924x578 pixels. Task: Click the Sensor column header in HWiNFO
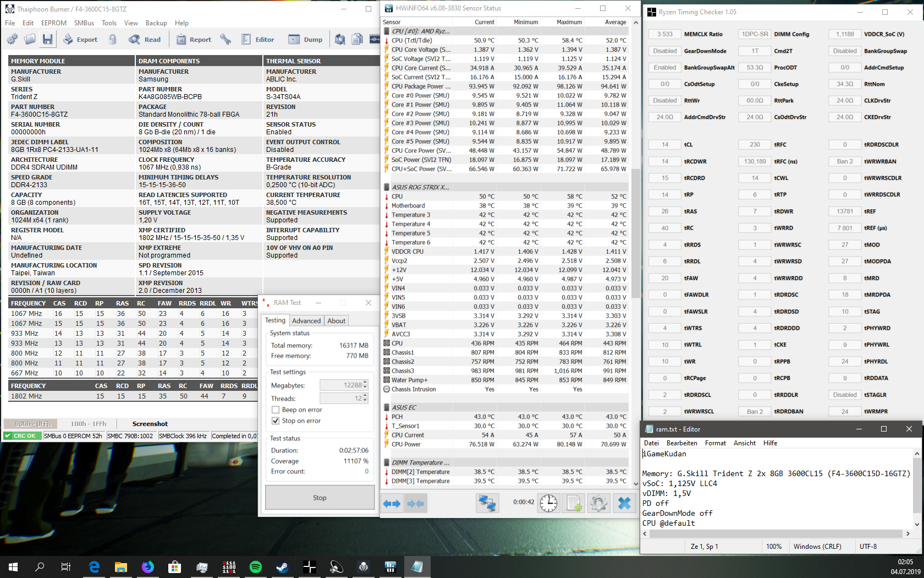pos(417,22)
